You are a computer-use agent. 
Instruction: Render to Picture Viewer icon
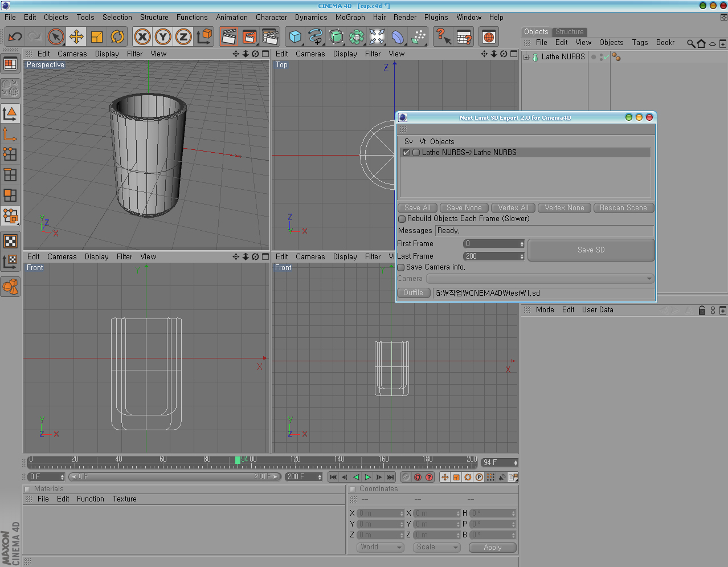point(250,37)
